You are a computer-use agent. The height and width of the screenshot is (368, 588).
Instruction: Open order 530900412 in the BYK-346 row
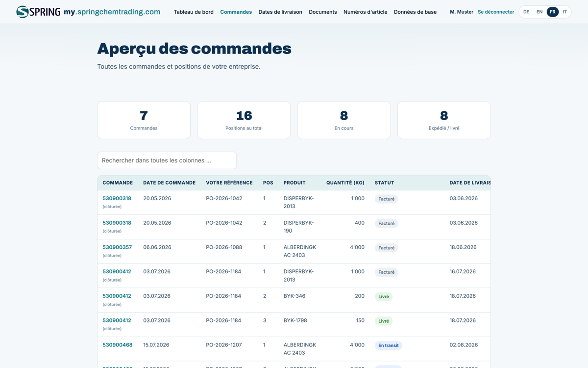117,296
